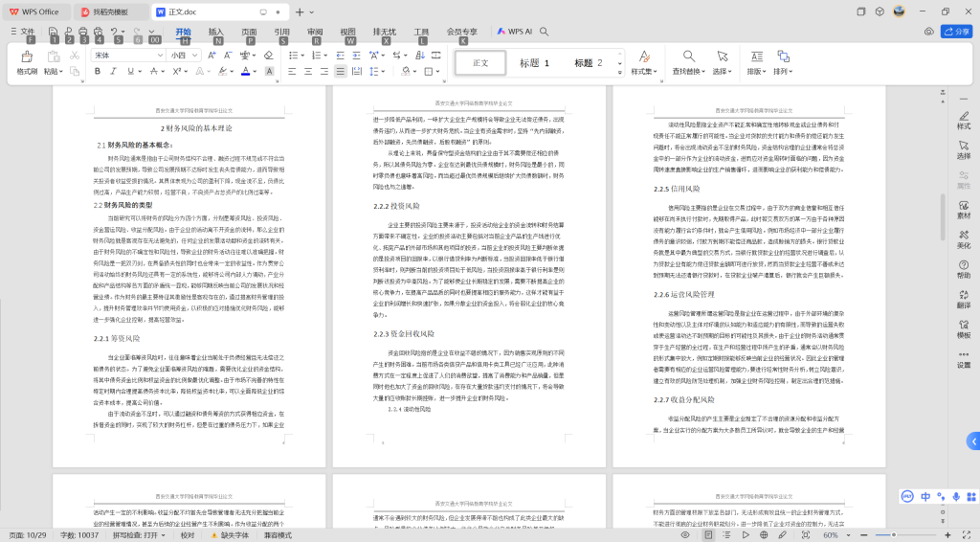Increase font size with A+ icon
980x542 pixels.
click(x=212, y=56)
